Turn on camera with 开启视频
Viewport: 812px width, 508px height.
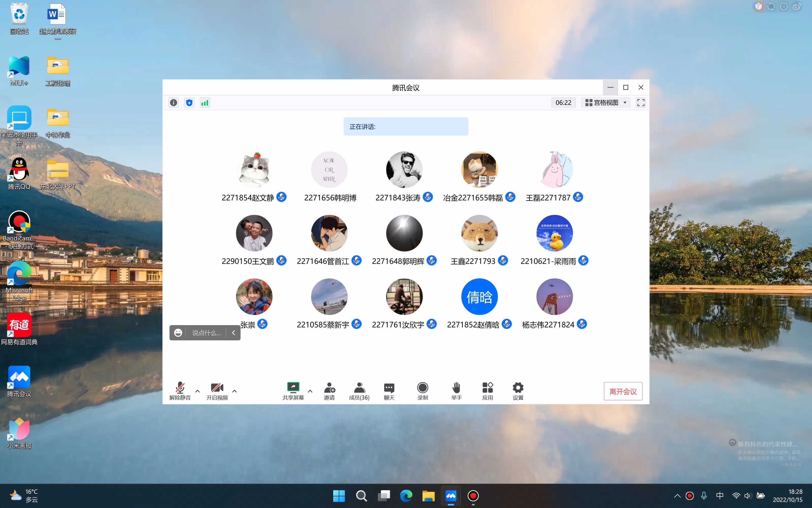pos(217,391)
